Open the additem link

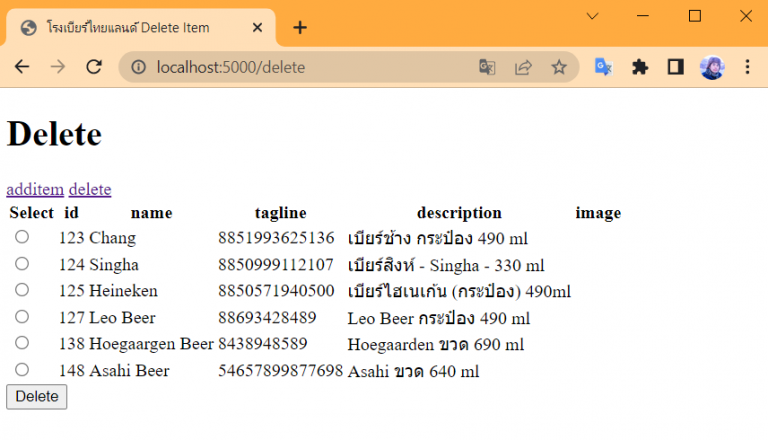pyautogui.click(x=35, y=189)
